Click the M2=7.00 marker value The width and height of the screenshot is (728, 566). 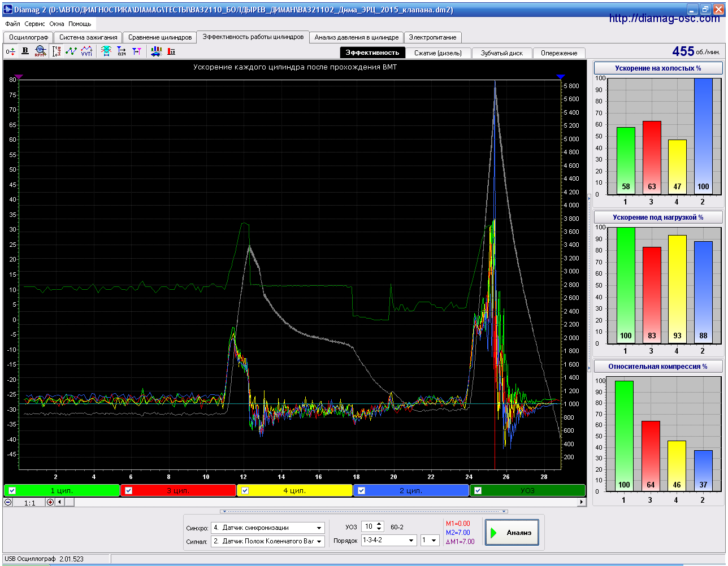(x=458, y=533)
